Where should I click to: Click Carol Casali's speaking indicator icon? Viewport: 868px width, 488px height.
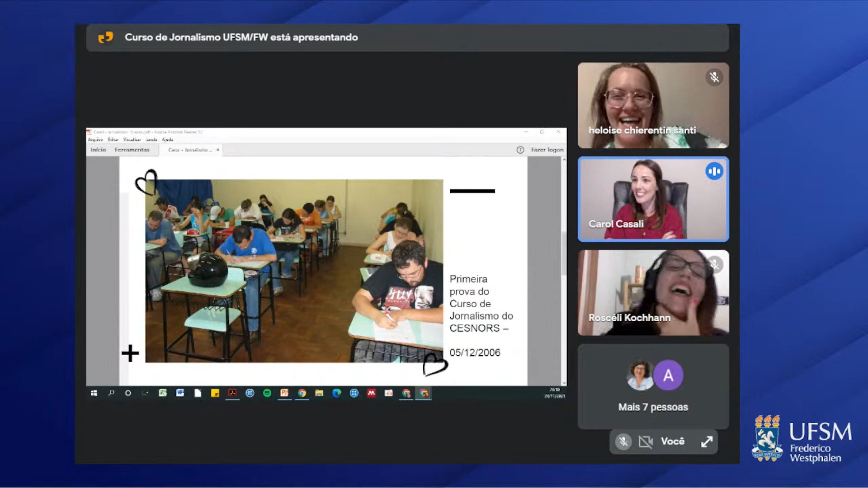point(714,171)
